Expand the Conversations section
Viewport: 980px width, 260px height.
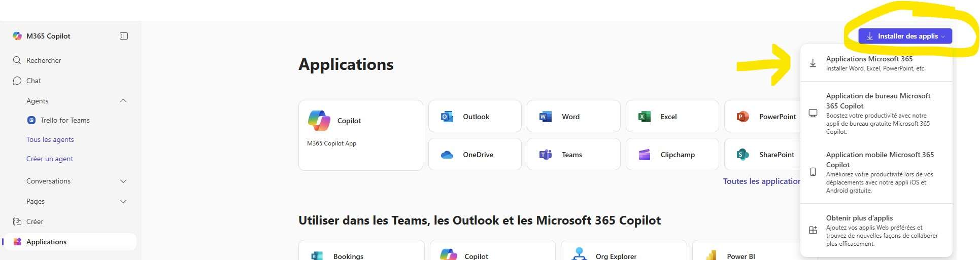tap(123, 181)
